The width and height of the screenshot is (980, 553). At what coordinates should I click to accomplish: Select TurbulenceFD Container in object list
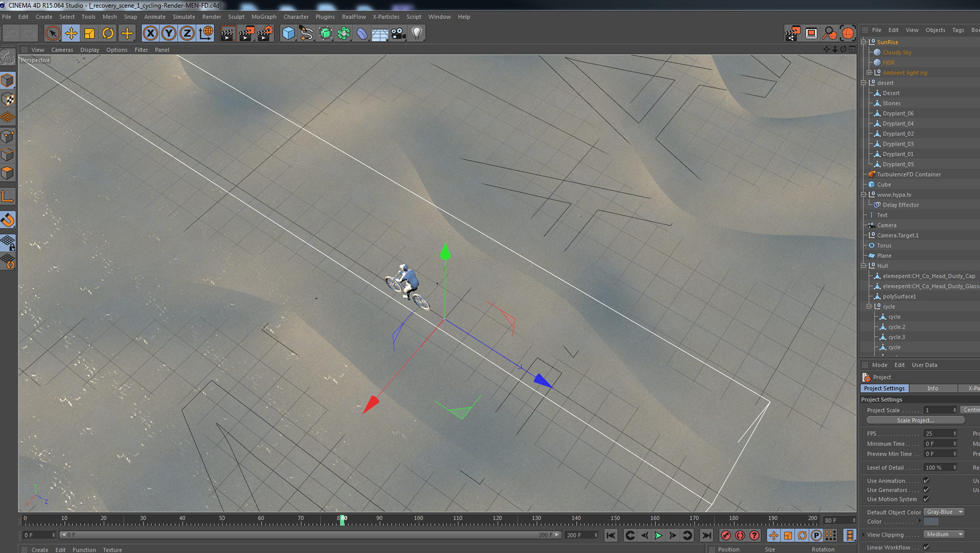pos(909,175)
